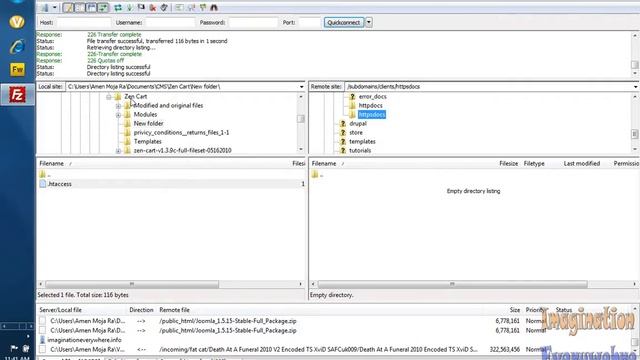Open the Remote site path dropdown
640x360 pixels.
pos(635,87)
